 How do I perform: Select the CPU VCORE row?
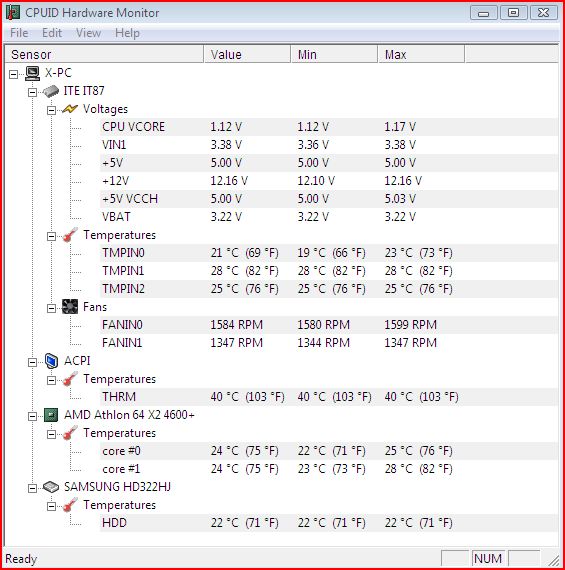329,127
